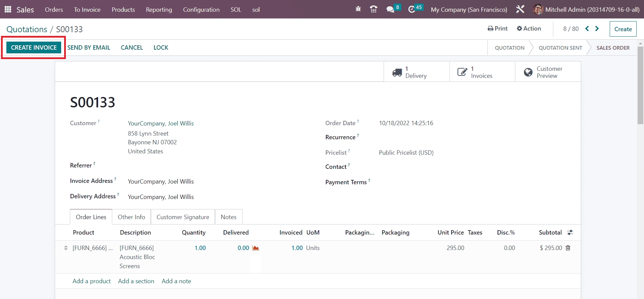Click the page vertical scrollbar

pyautogui.click(x=640, y=86)
